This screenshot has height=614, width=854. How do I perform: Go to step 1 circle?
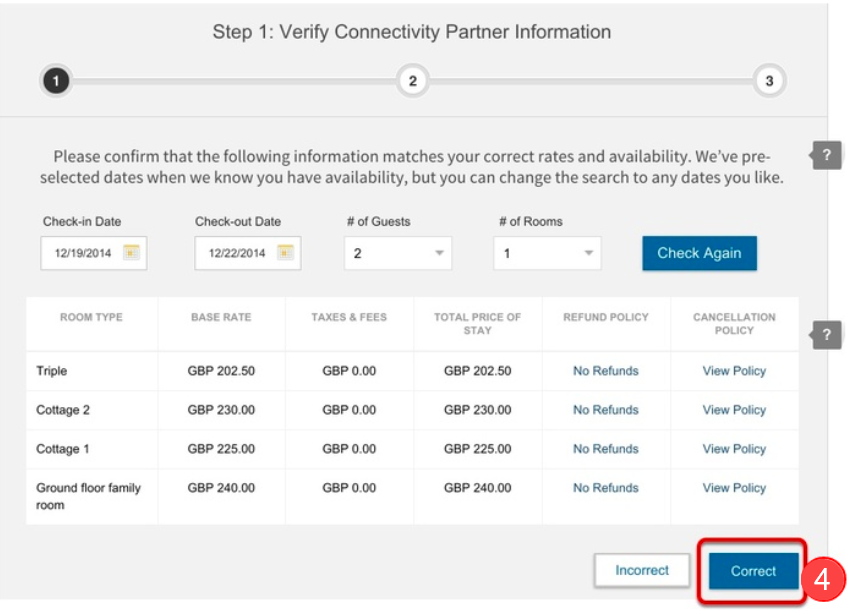[57, 81]
